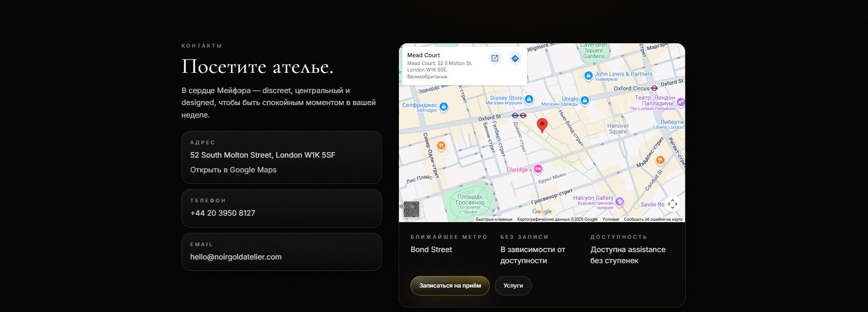This screenshot has width=868, height=312.
Task: Click the phone number +44 20 3950 8127
Action: pyautogui.click(x=223, y=213)
